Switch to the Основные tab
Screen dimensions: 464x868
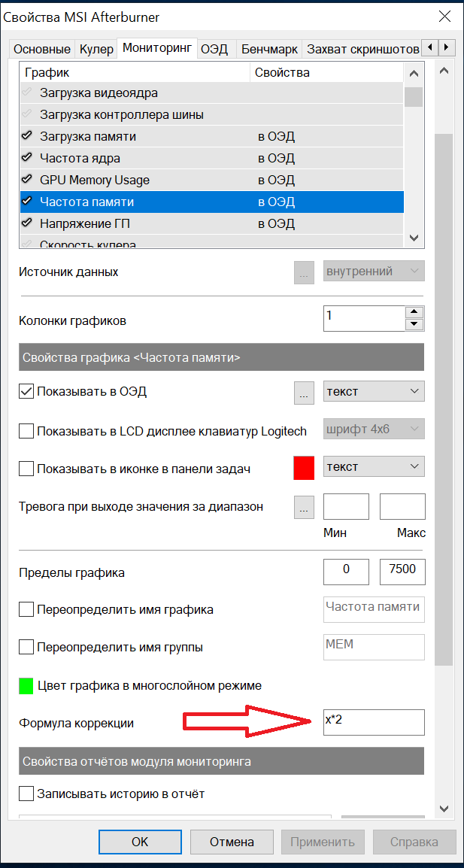pyautogui.click(x=42, y=49)
